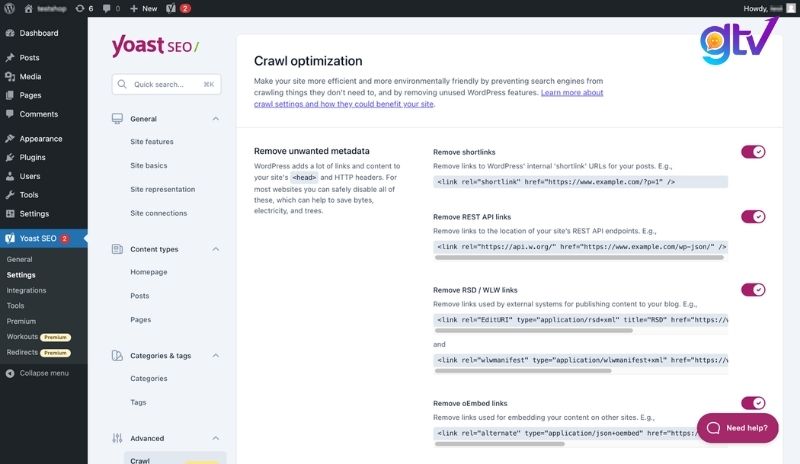Click horizontal scrollbar under EditURI code
Image resolution: width=800 pixels, height=464 pixels.
[534, 331]
